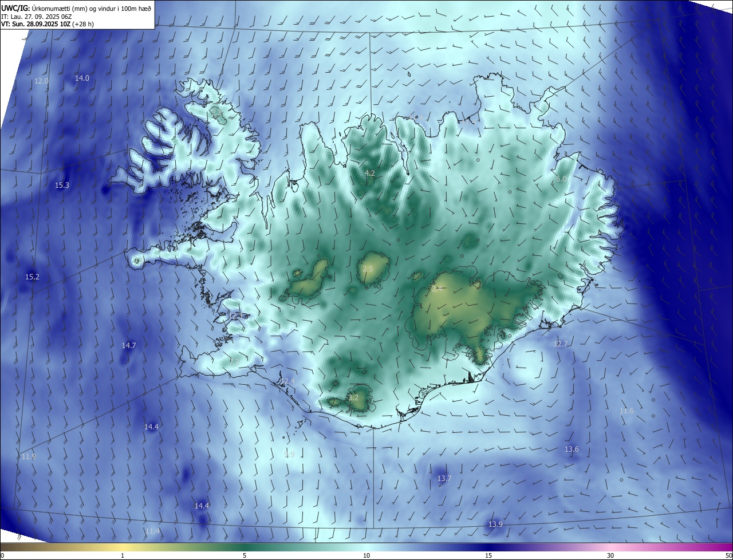
Task: Click the 13.7 value label
Action: click(x=444, y=478)
